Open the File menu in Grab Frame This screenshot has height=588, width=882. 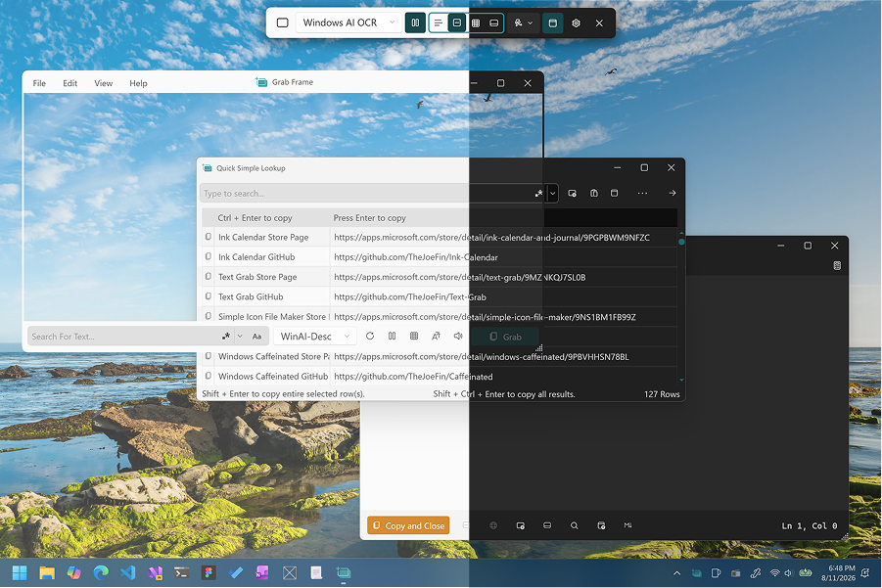[39, 83]
